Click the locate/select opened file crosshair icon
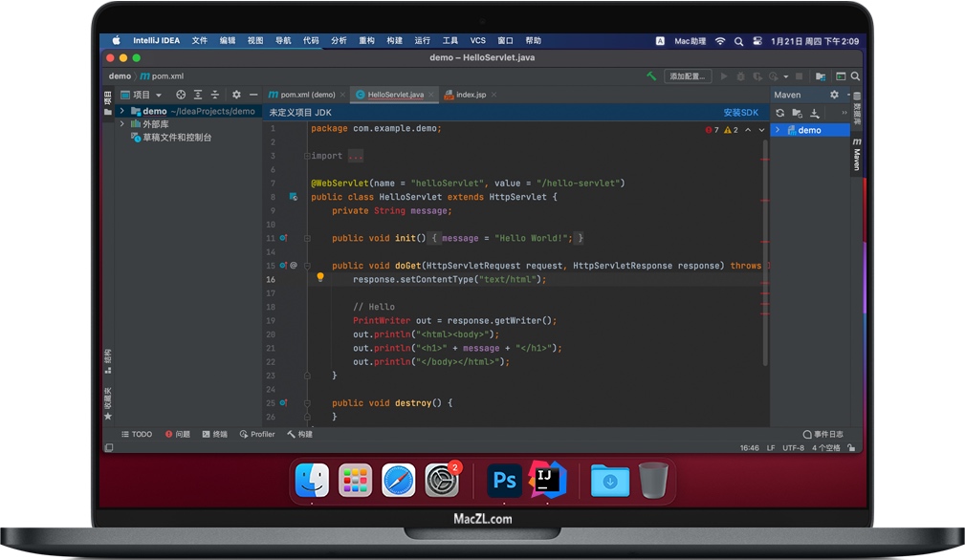This screenshot has height=560, width=965. [x=180, y=95]
